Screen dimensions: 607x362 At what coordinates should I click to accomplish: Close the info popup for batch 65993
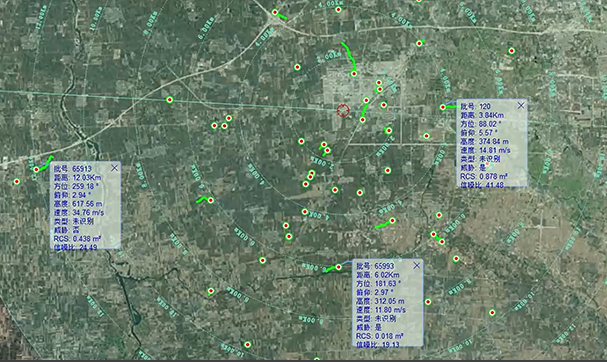[x=417, y=266]
